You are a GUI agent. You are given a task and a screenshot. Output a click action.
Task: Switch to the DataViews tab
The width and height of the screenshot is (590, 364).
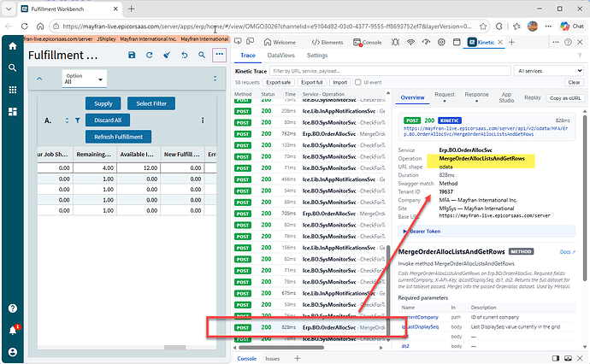pyautogui.click(x=280, y=56)
